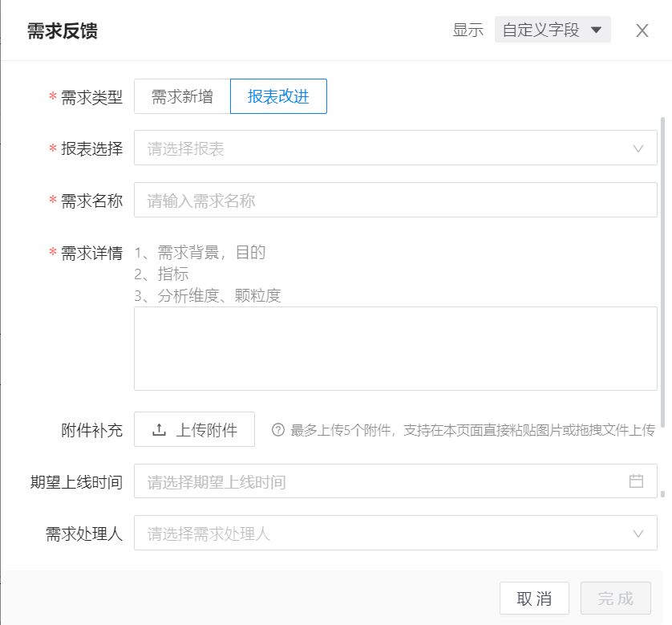The image size is (672, 625).
Task: Select the 报表改进 requirement type
Action: pyautogui.click(x=278, y=97)
